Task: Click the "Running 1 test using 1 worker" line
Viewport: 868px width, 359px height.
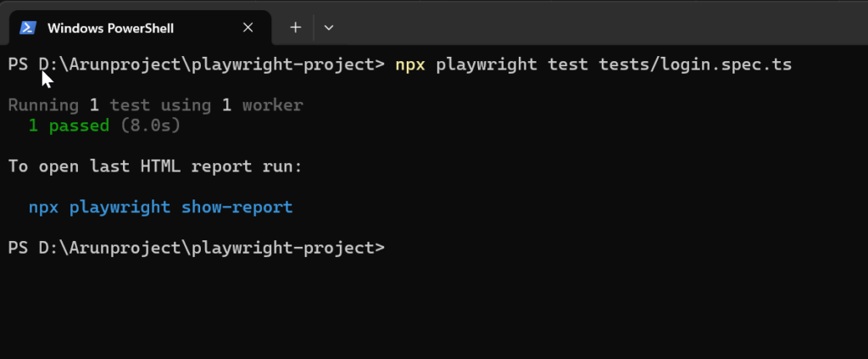Action: pyautogui.click(x=155, y=105)
